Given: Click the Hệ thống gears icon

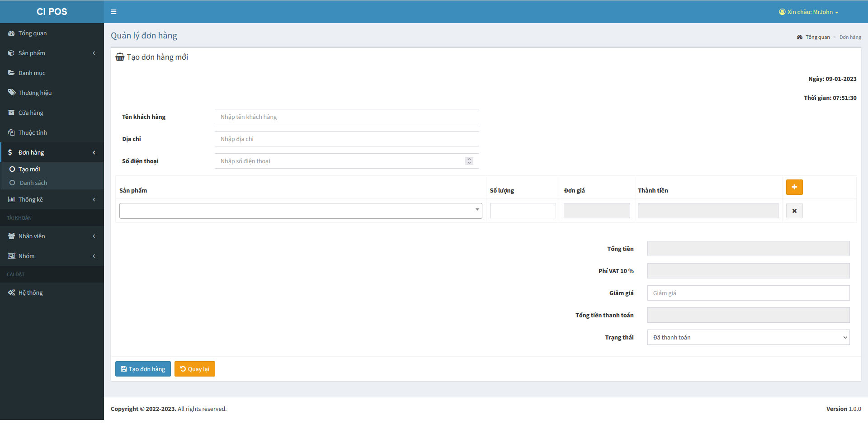Looking at the screenshot, I should click(x=11, y=292).
